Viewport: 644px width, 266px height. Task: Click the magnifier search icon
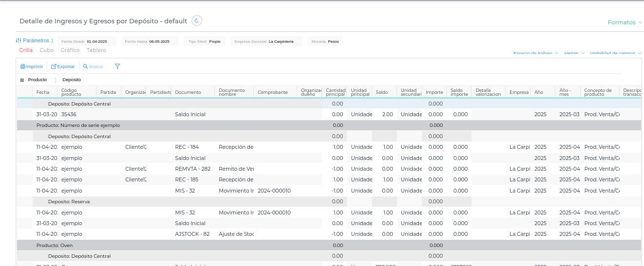85,67
